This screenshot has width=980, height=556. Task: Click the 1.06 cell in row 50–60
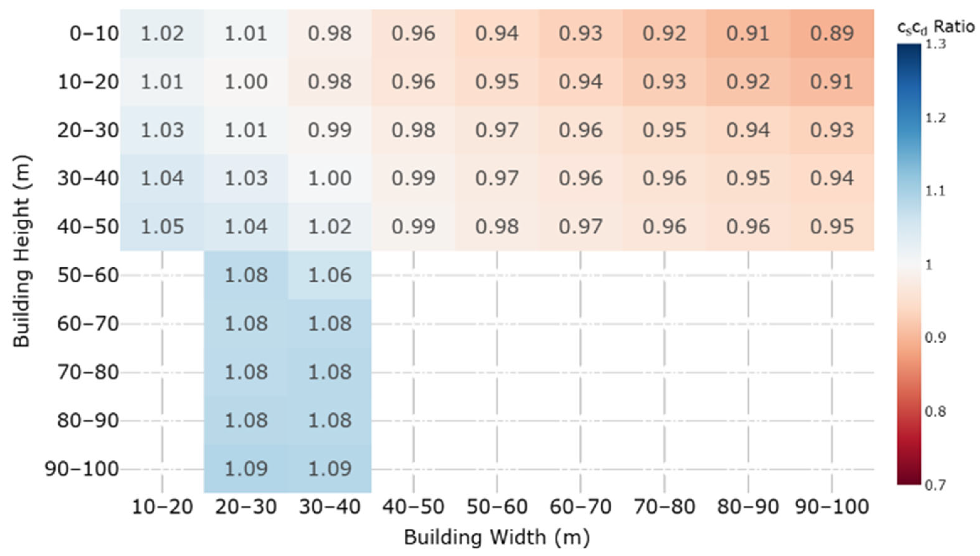(x=329, y=275)
